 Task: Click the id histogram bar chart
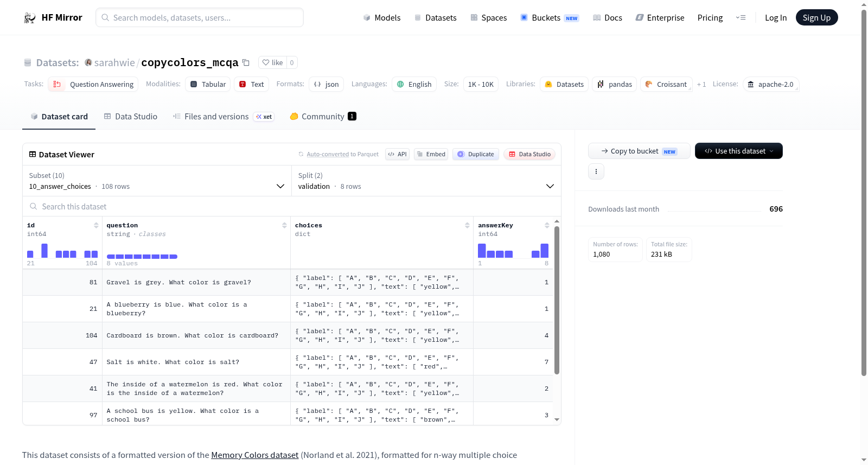62,251
